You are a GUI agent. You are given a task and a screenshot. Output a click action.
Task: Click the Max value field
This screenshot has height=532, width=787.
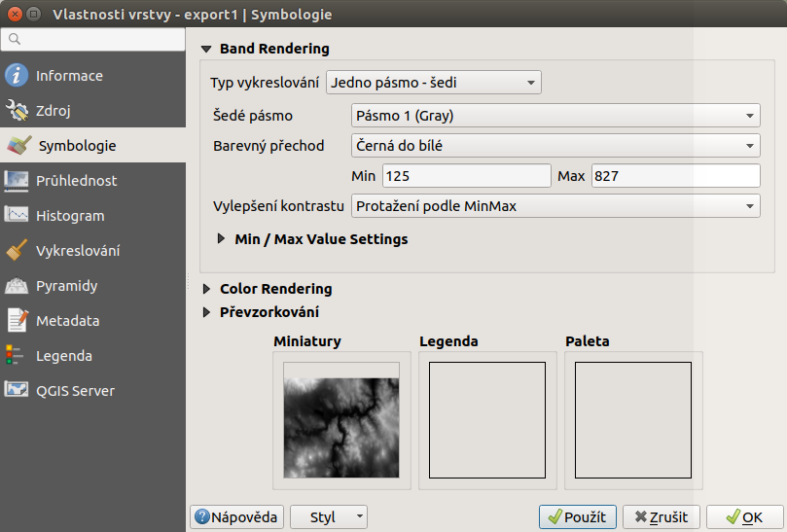click(675, 176)
